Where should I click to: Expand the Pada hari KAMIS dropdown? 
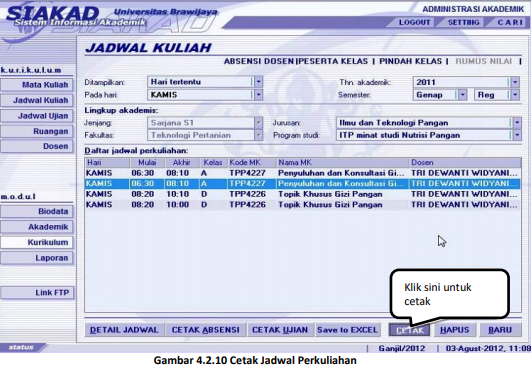tap(259, 95)
